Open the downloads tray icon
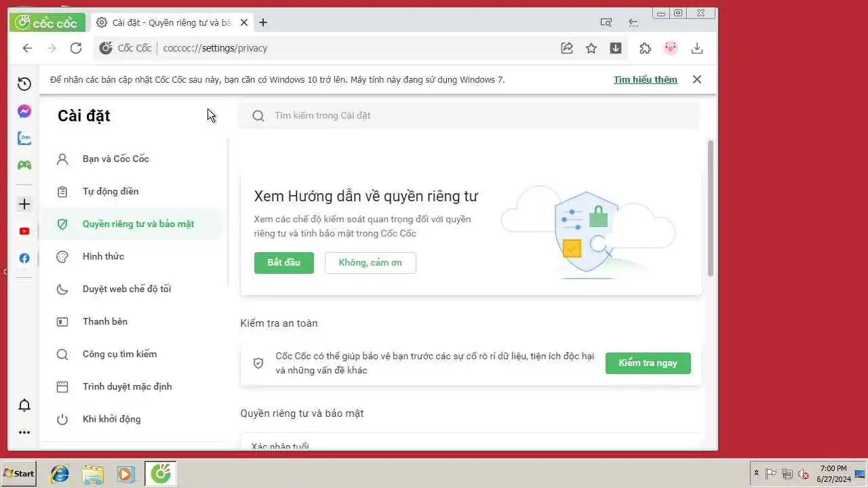 (696, 48)
